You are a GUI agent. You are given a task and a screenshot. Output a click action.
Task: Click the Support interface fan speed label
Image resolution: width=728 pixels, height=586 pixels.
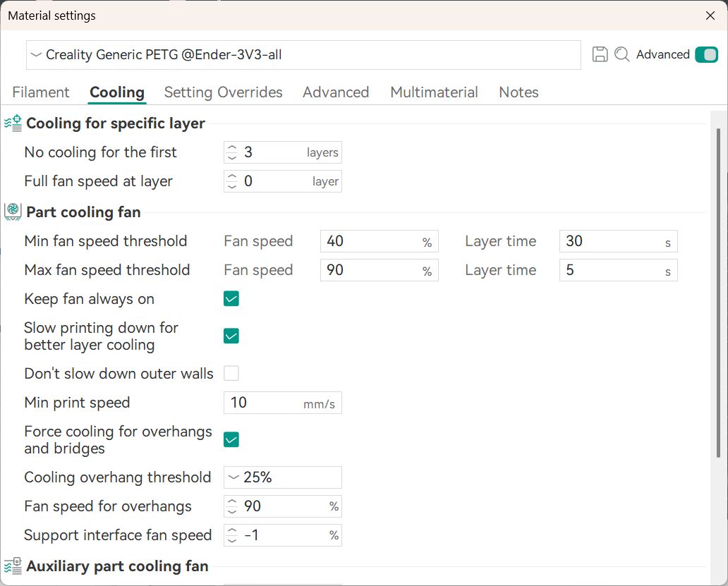tap(118, 535)
